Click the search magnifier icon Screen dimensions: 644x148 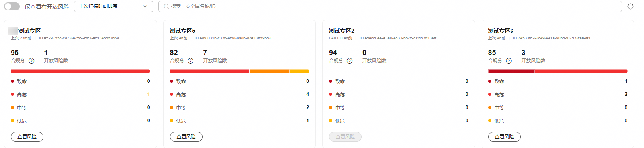coord(166,6)
